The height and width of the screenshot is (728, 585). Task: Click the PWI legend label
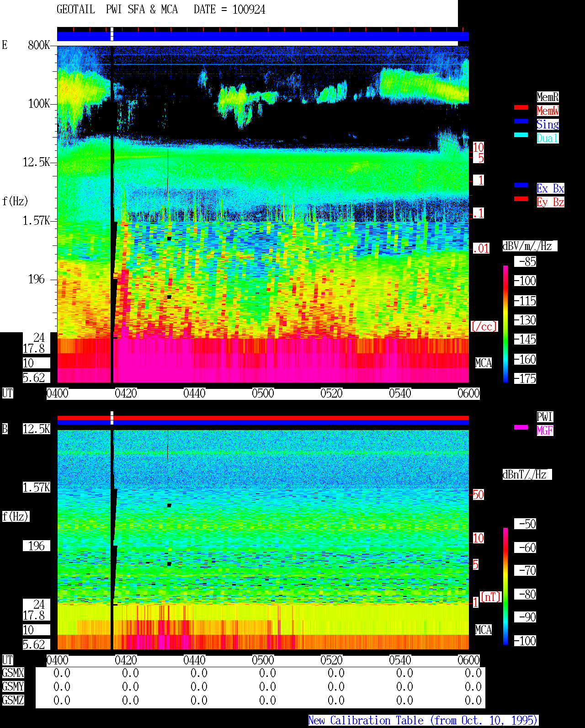click(545, 417)
